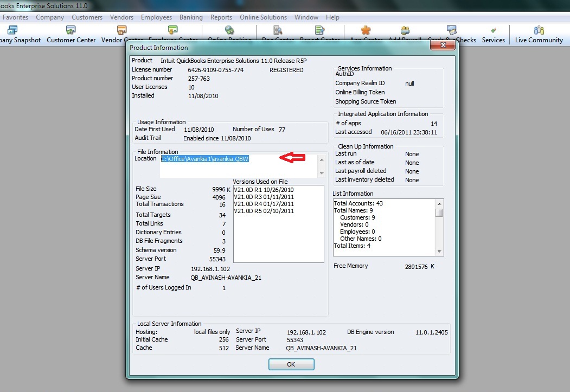The height and width of the screenshot is (392, 570).
Task: Open the Live Community icon
Action: tap(539, 34)
